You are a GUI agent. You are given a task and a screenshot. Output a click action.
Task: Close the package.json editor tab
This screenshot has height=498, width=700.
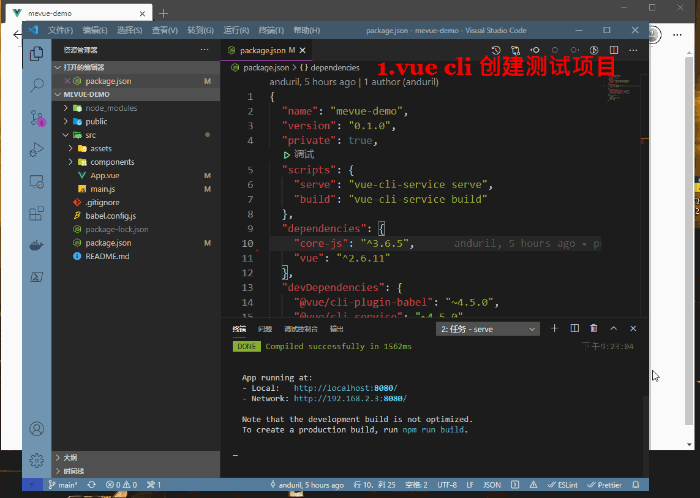(303, 50)
